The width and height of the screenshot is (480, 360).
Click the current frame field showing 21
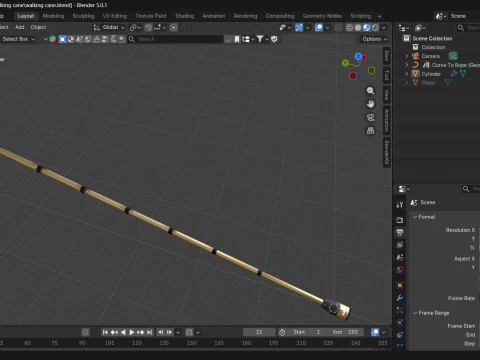coord(259,332)
